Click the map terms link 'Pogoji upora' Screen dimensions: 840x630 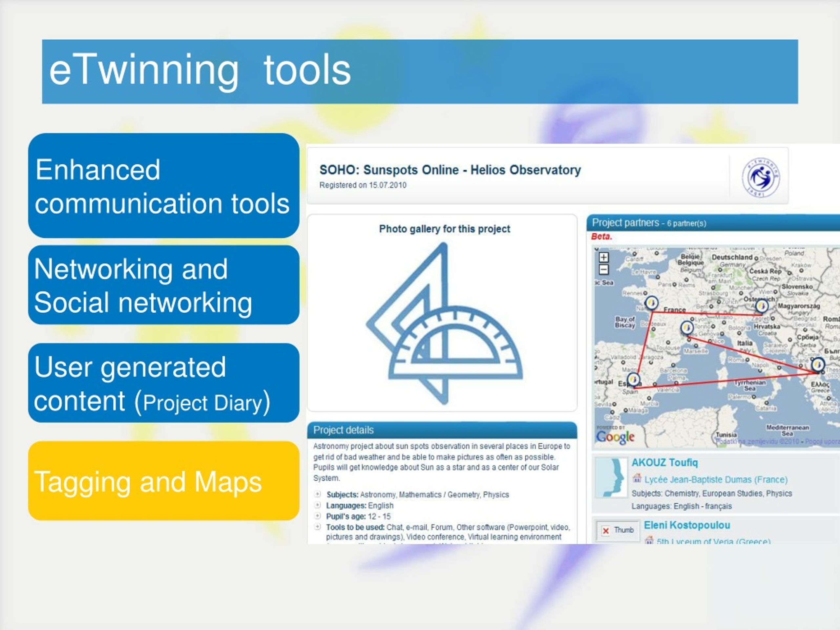[822, 442]
